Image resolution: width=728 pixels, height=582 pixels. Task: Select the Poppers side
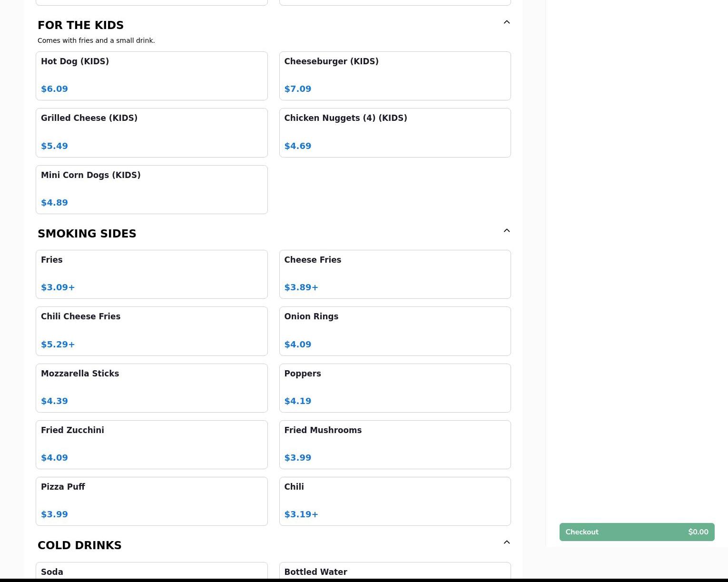pos(394,388)
